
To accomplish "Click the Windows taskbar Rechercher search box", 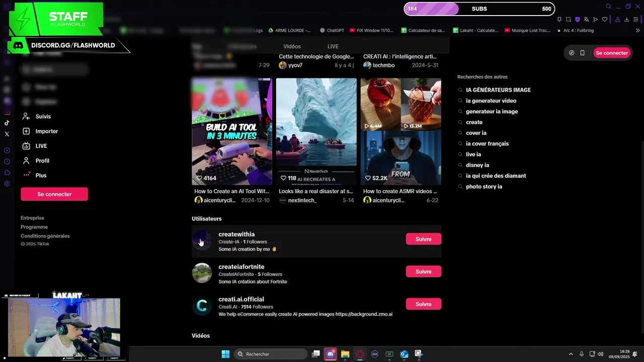I will click(x=271, y=354).
